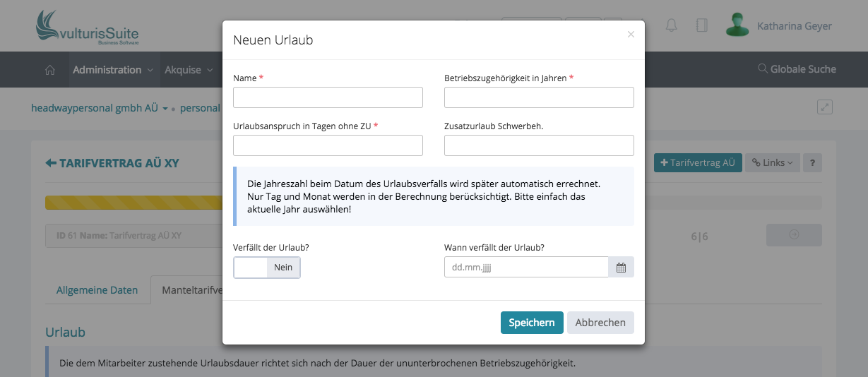The image size is (868, 377).
Task: Click the Wann verfällt der Urlaub date field
Action: pyautogui.click(x=525, y=268)
